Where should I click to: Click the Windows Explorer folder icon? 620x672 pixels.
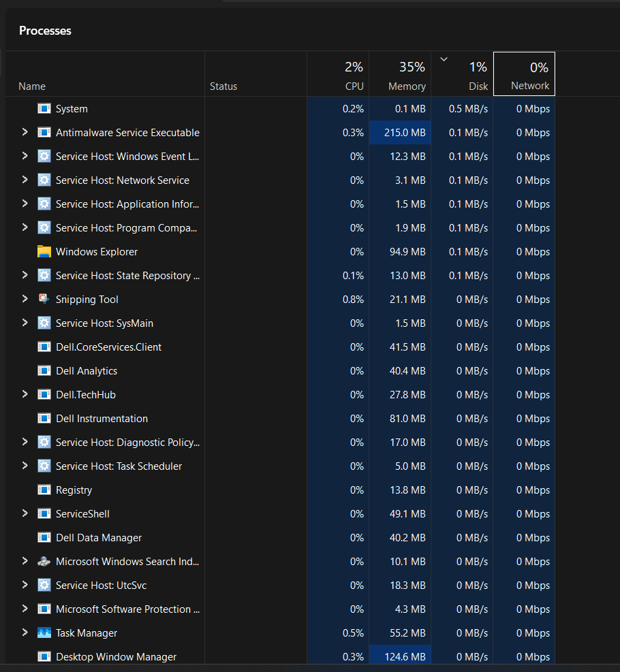pyautogui.click(x=44, y=251)
